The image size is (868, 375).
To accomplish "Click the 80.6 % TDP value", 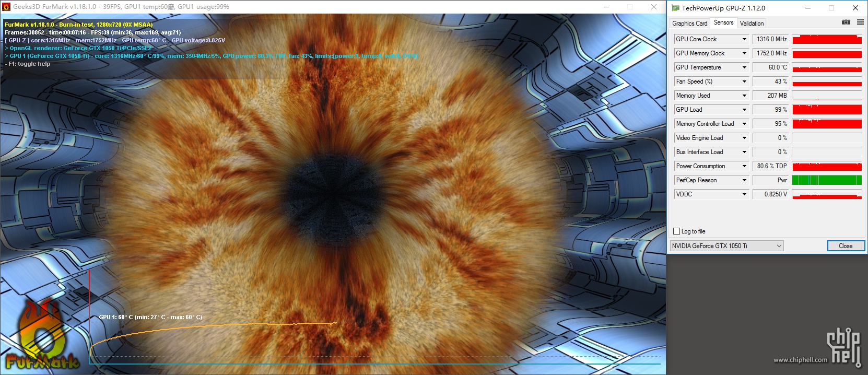I will tap(771, 166).
